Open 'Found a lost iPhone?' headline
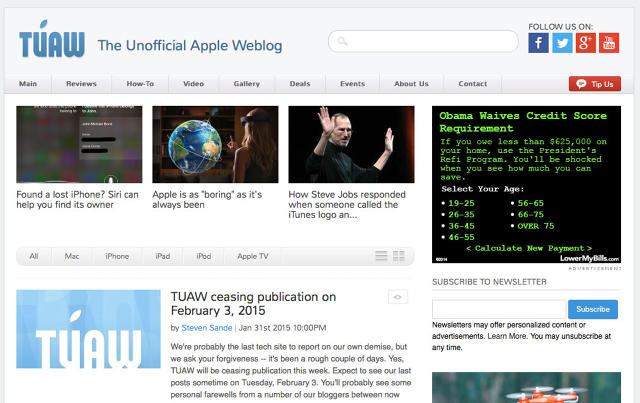The height and width of the screenshot is (403, 640). [78, 200]
